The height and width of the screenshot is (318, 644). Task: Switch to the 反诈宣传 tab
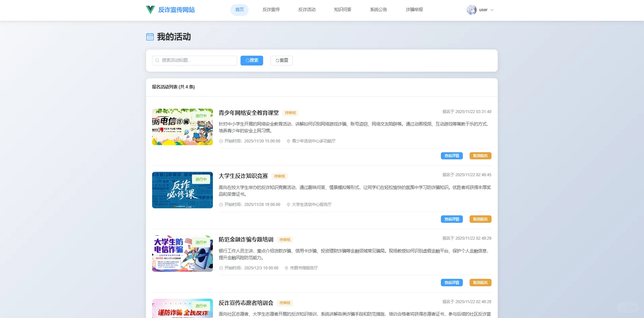click(271, 10)
